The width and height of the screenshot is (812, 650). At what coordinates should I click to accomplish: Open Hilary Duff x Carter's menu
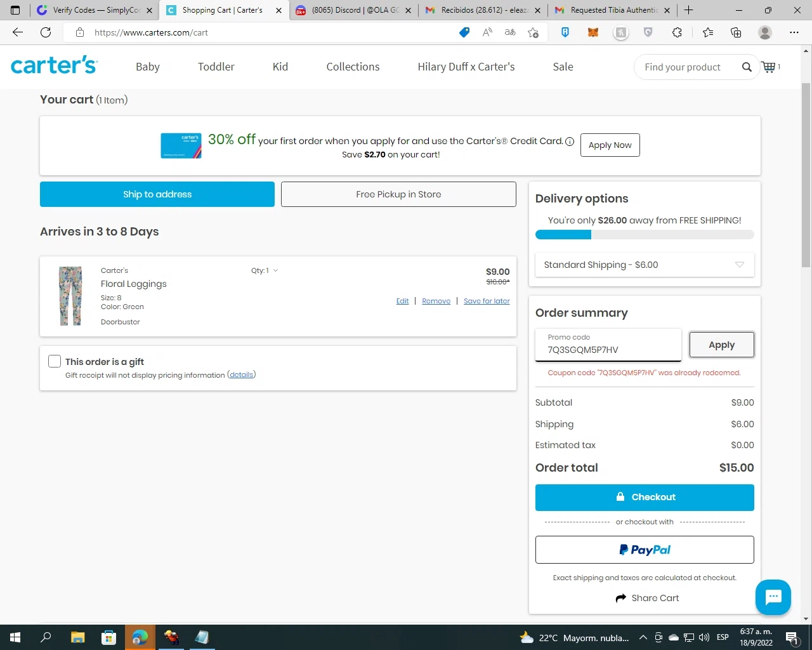pos(466,67)
